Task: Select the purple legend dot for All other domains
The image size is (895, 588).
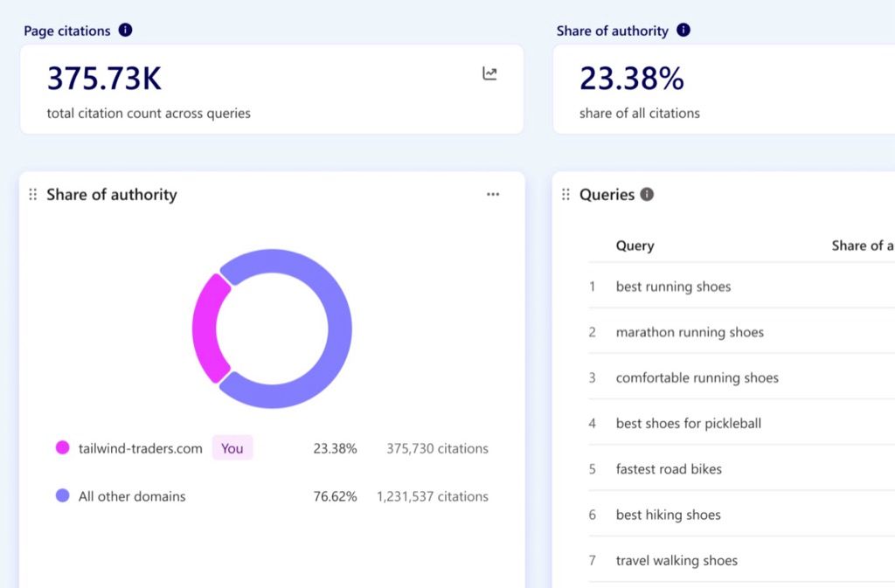Action: 63,495
